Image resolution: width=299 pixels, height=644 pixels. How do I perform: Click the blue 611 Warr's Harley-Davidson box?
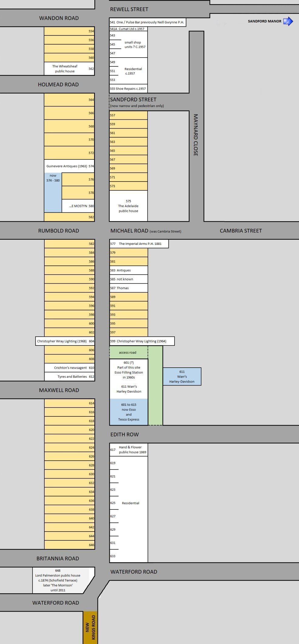(x=182, y=376)
